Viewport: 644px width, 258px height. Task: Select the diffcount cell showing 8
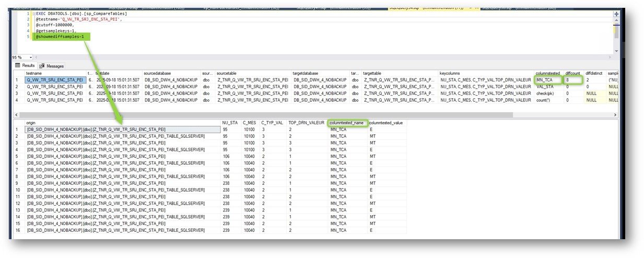[574, 80]
